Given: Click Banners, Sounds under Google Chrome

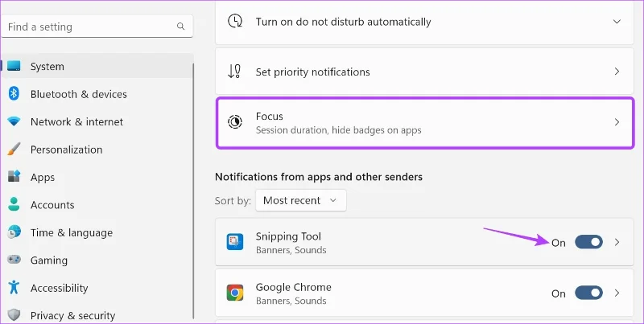Looking at the screenshot, I should click(x=291, y=301).
